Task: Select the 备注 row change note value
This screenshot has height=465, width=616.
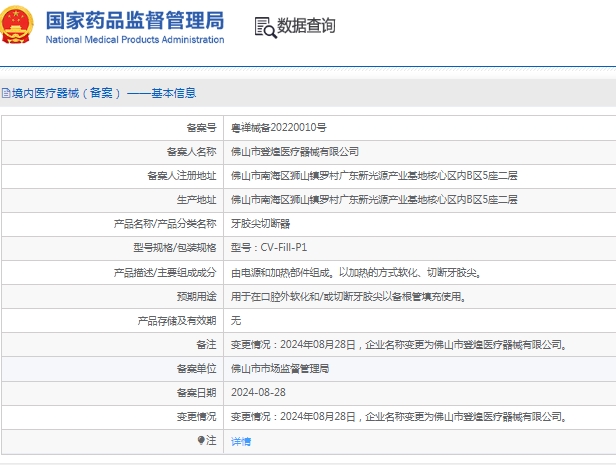Action: [399, 345]
